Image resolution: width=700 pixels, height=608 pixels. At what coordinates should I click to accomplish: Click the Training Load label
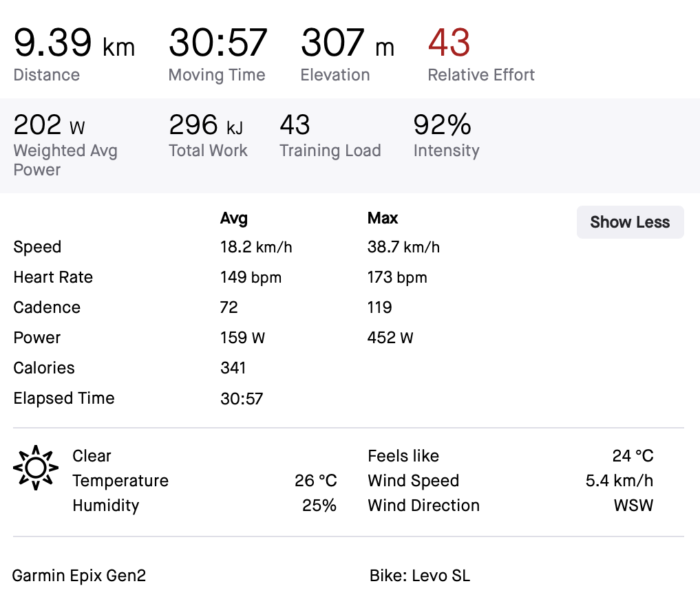[330, 151]
